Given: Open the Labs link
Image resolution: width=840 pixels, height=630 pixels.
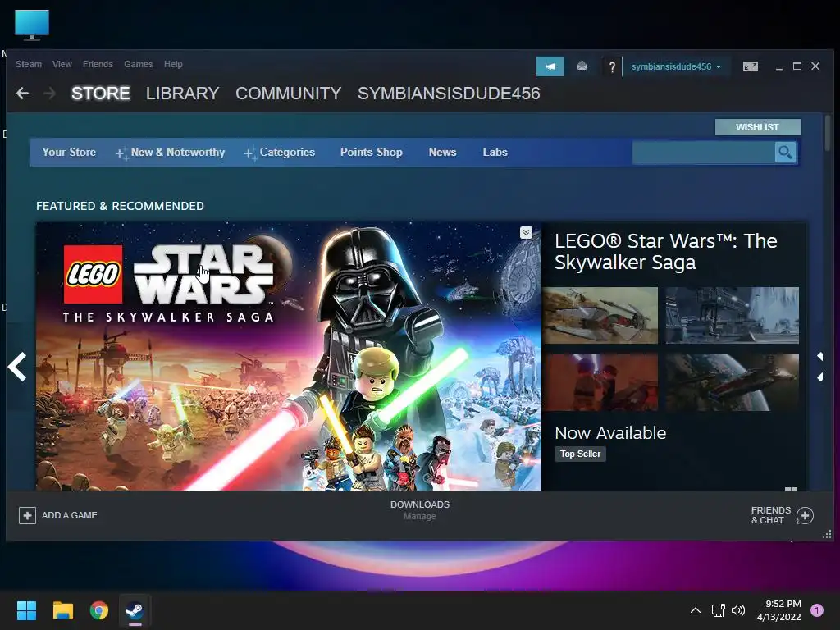Looking at the screenshot, I should (x=495, y=153).
